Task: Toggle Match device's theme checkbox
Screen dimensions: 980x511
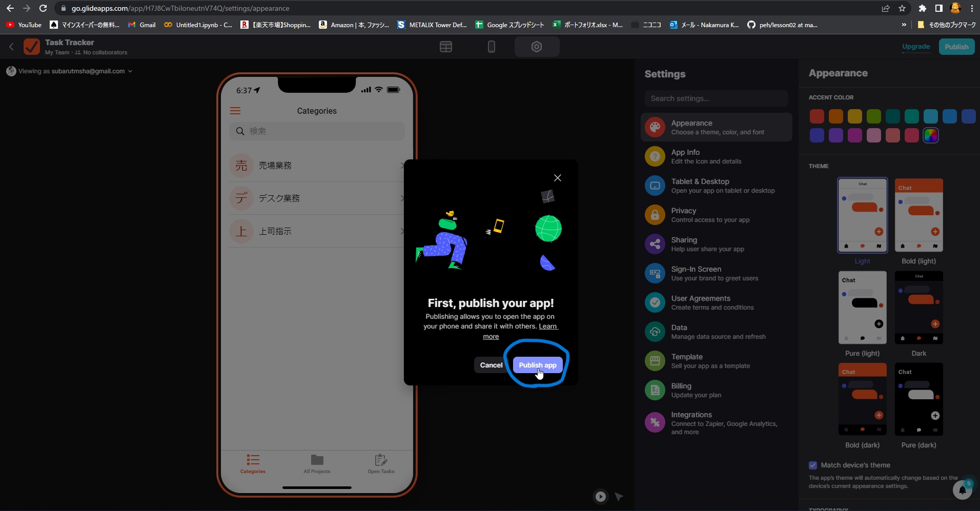Action: [813, 465]
